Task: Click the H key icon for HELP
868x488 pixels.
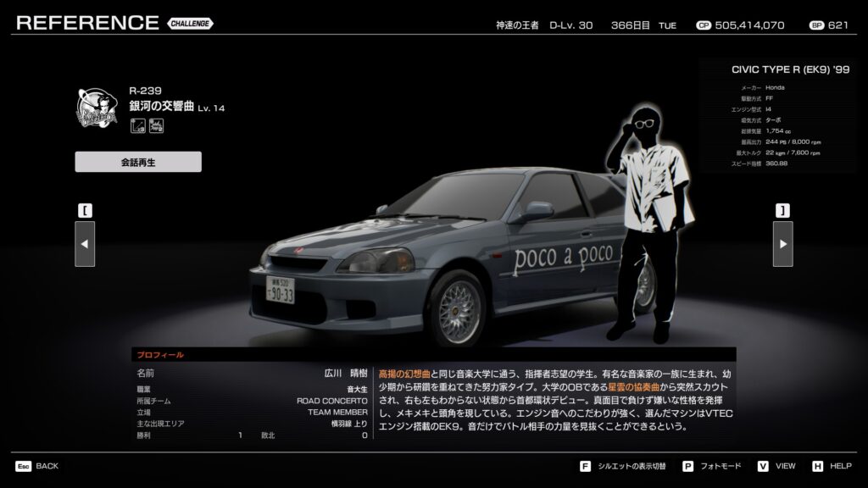Action: tap(817, 466)
